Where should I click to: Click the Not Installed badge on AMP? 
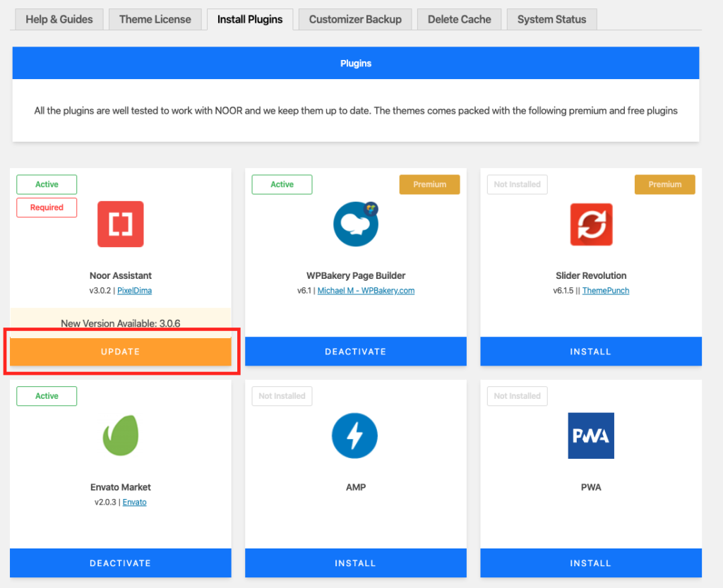(282, 396)
